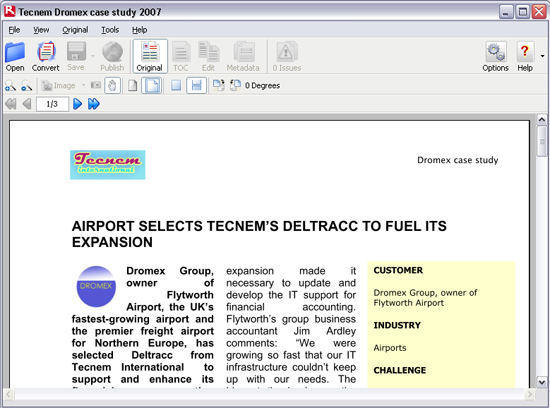Click the round DROMEX logo image

pyautogui.click(x=96, y=286)
